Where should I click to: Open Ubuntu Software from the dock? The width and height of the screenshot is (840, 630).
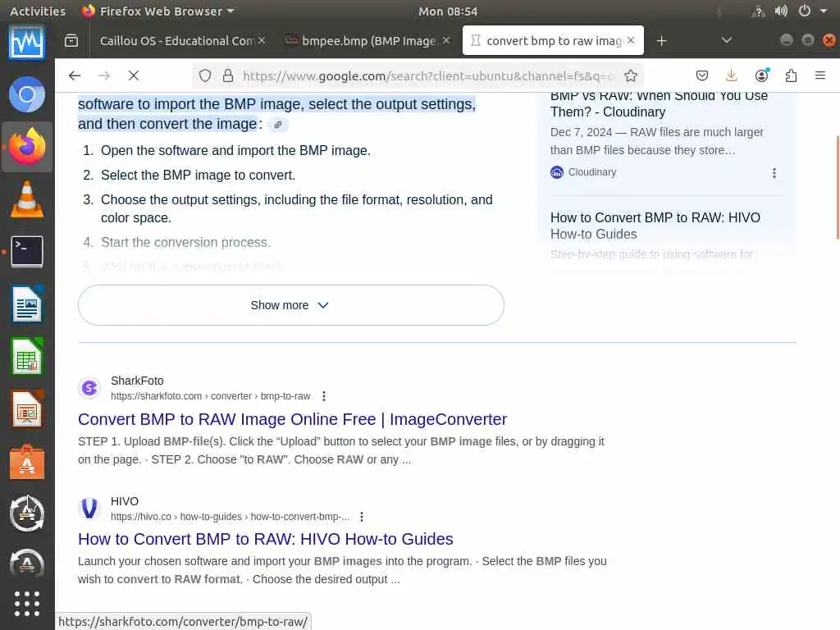[27, 462]
